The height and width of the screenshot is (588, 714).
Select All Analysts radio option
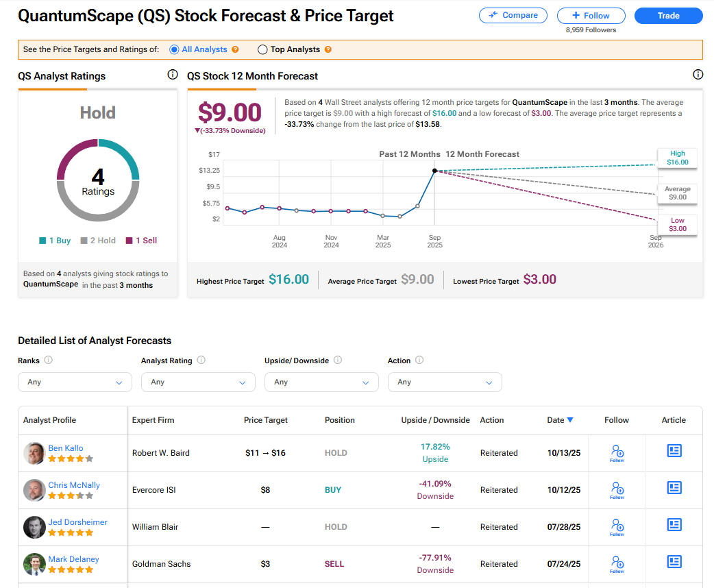tap(174, 49)
